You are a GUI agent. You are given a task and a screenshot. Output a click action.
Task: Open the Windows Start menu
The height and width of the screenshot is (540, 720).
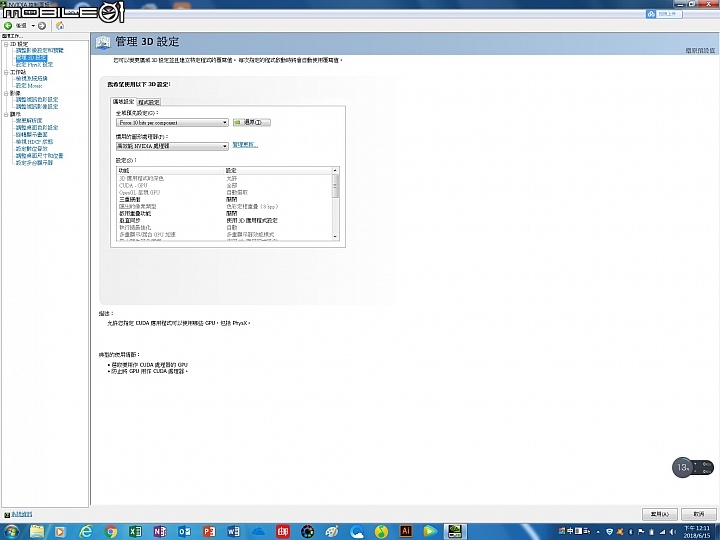11,531
